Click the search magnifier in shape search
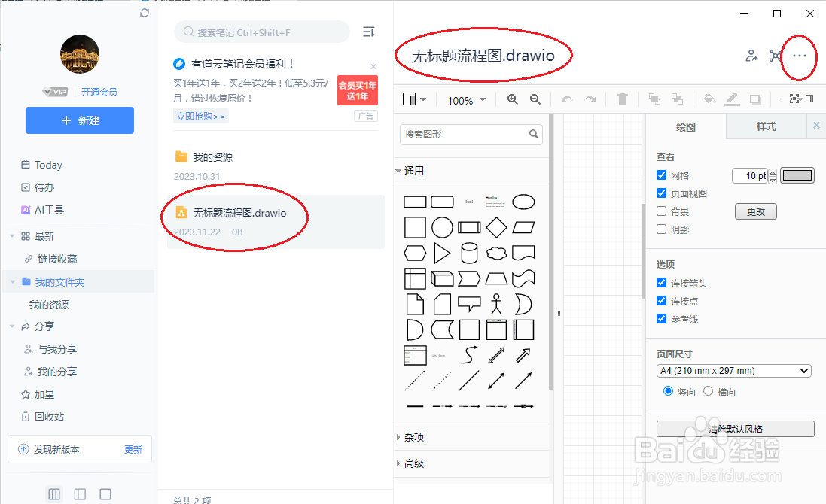 [534, 134]
